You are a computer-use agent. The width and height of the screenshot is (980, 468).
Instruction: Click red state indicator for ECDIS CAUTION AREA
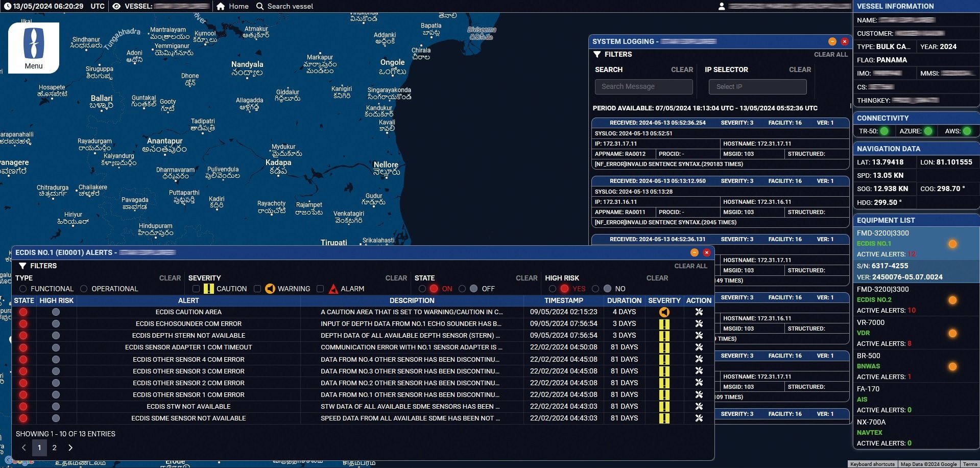coord(23,312)
